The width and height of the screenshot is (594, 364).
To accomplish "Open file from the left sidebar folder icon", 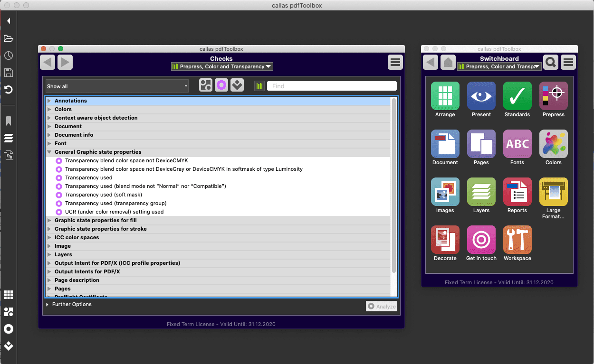I will pos(8,38).
